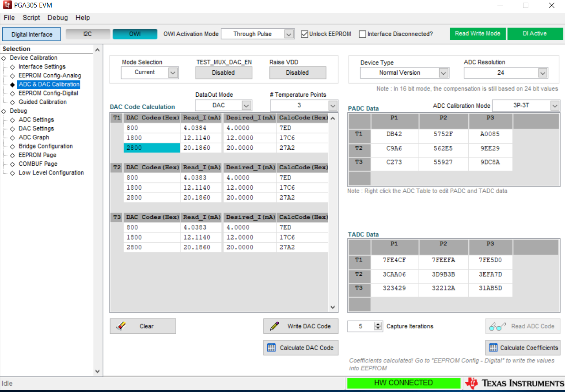
Task: Select DAC Settings in tree
Action: 36,129
